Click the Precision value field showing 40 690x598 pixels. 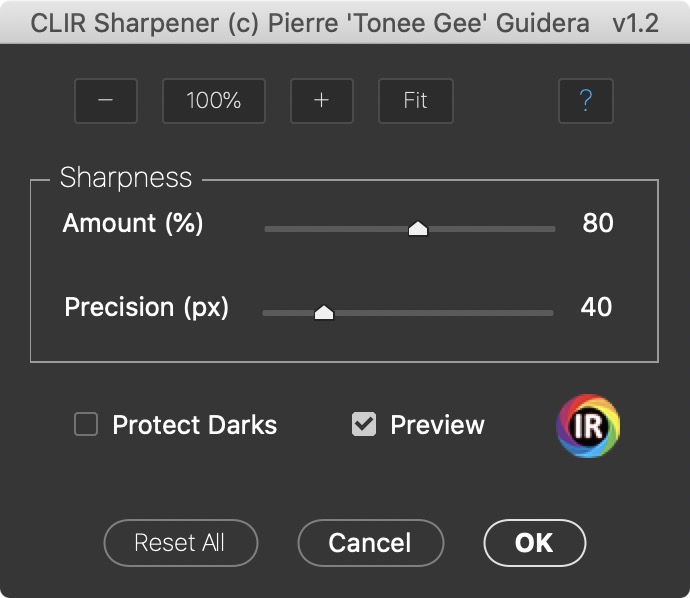[x=596, y=307]
